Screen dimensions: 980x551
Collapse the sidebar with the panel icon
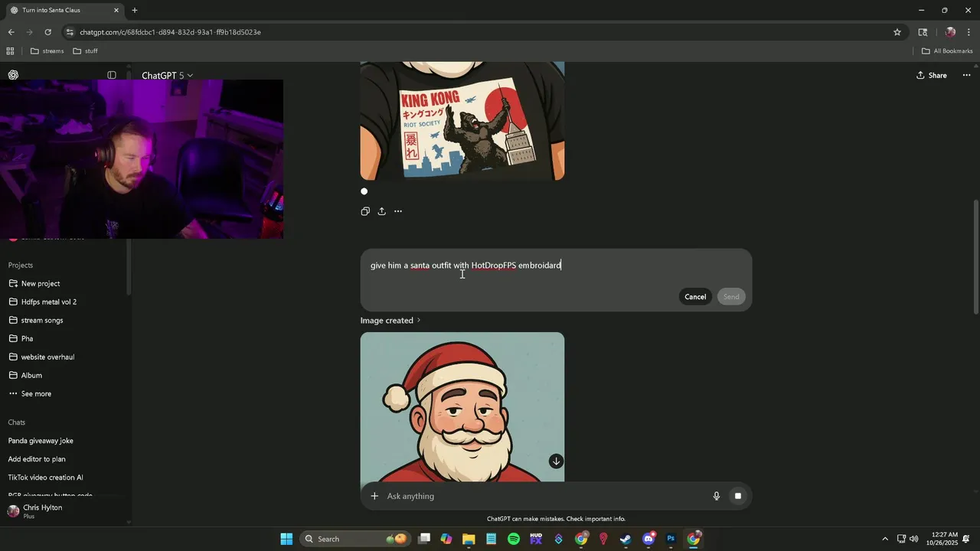pyautogui.click(x=112, y=75)
